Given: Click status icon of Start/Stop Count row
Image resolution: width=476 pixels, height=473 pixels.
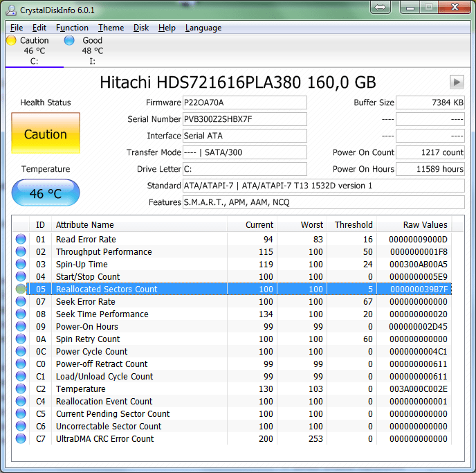Looking at the screenshot, I should tap(21, 276).
